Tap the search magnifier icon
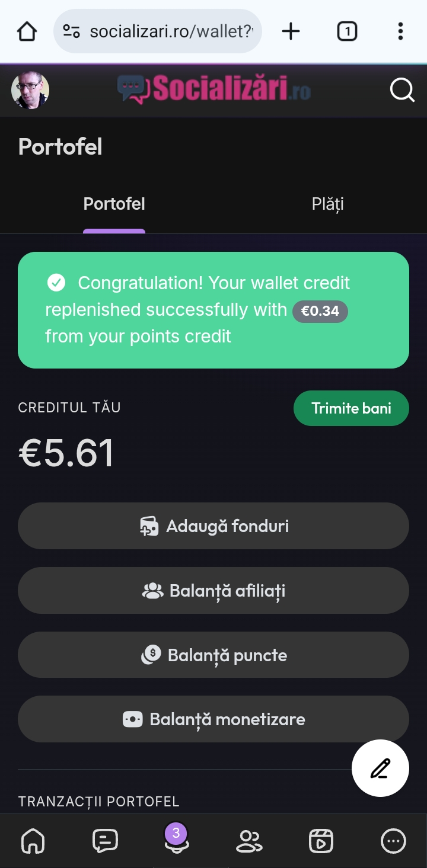Image resolution: width=427 pixels, height=868 pixels. click(401, 91)
